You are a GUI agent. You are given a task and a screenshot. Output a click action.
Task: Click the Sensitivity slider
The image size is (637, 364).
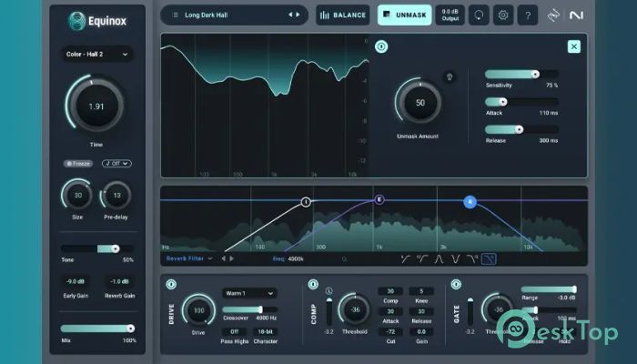pyautogui.click(x=511, y=74)
